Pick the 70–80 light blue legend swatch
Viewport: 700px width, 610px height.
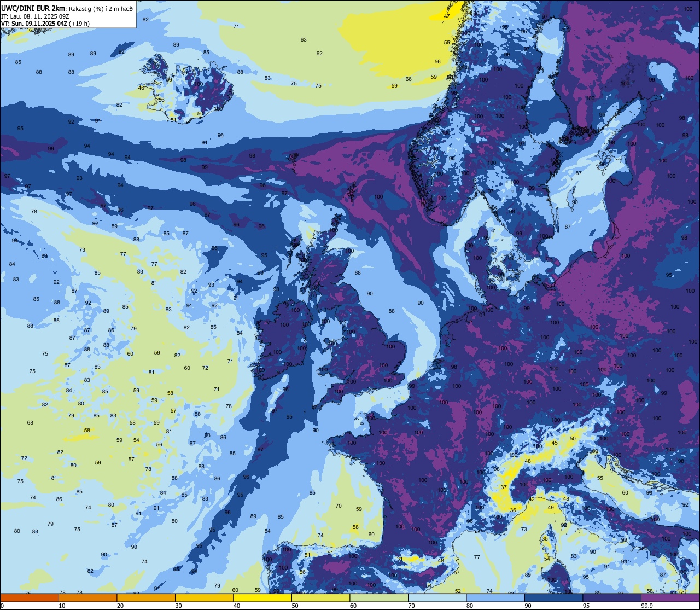[x=437, y=597]
